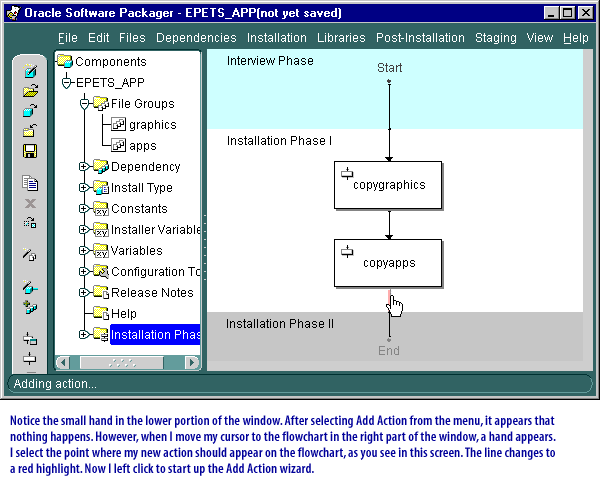This screenshot has width=600, height=484.
Task: Open the Dependencies menu
Action: coord(196,38)
